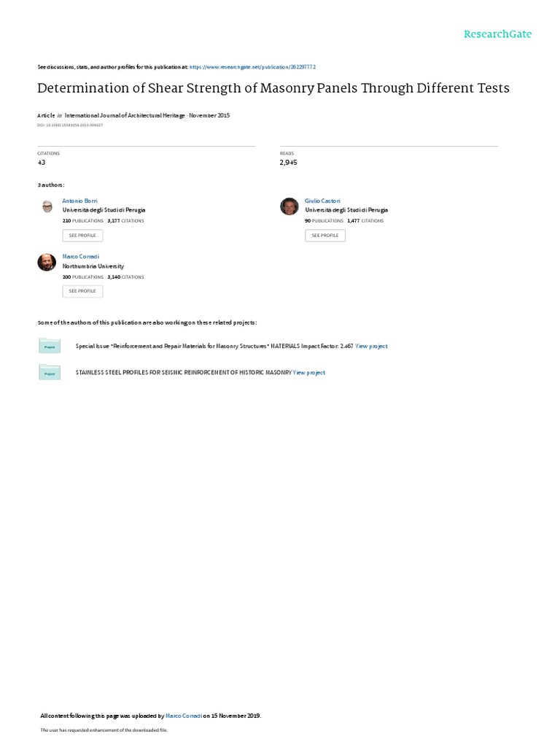This screenshot has width=560, height=747.
Task: Click Antonio Borri's profile photo
Action: click(x=47, y=206)
